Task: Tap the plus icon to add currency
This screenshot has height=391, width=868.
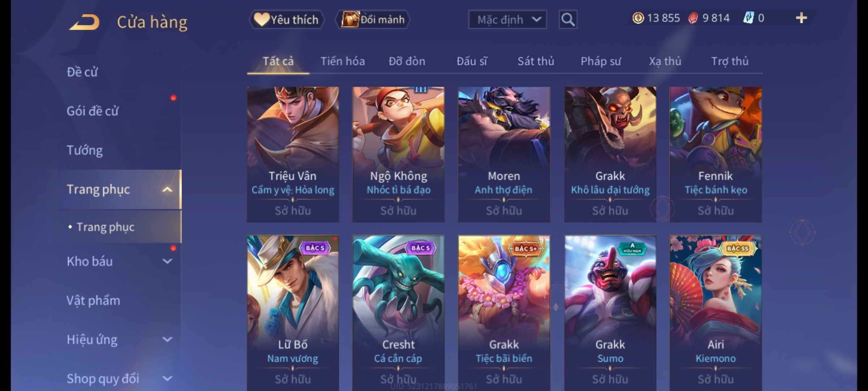Action: pyautogui.click(x=801, y=18)
